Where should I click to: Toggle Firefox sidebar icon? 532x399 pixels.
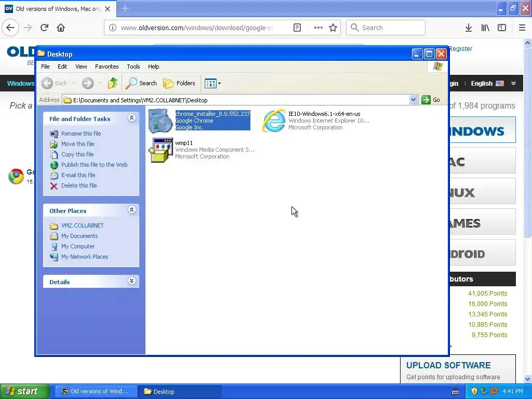pos(502,28)
